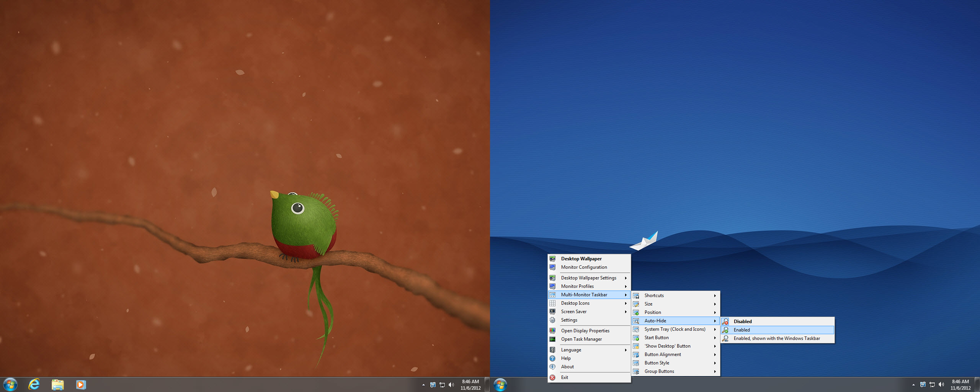Select the Enabled auto-hide option
The image size is (980, 392).
(742, 330)
